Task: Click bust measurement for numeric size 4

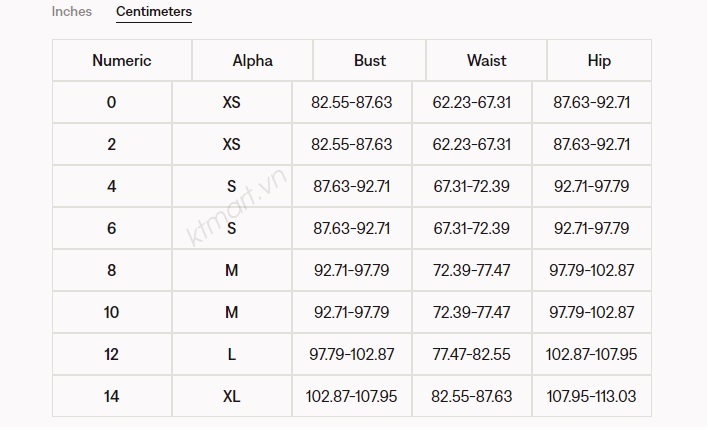Action: pyautogui.click(x=352, y=186)
